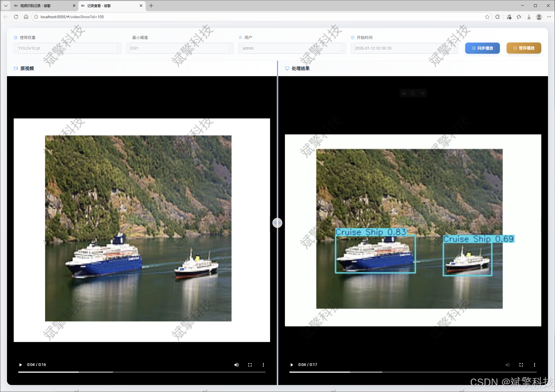Open more options menu on original video

click(x=263, y=365)
